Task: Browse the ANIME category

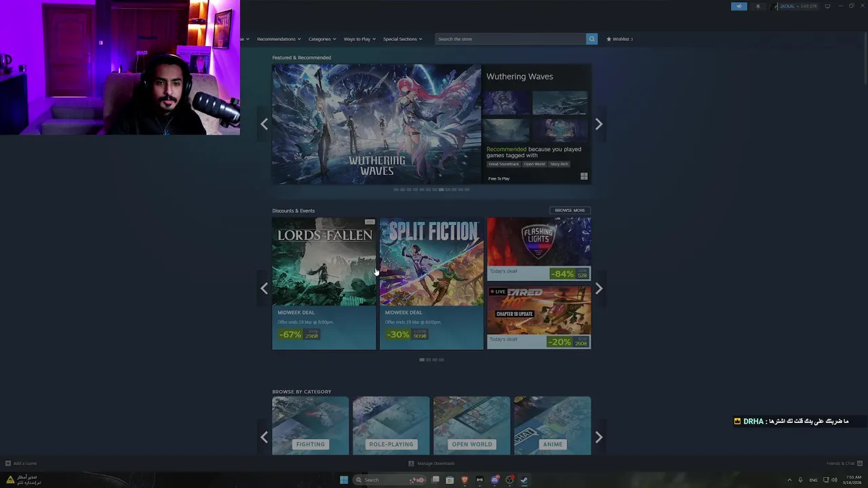Action: pyautogui.click(x=553, y=426)
